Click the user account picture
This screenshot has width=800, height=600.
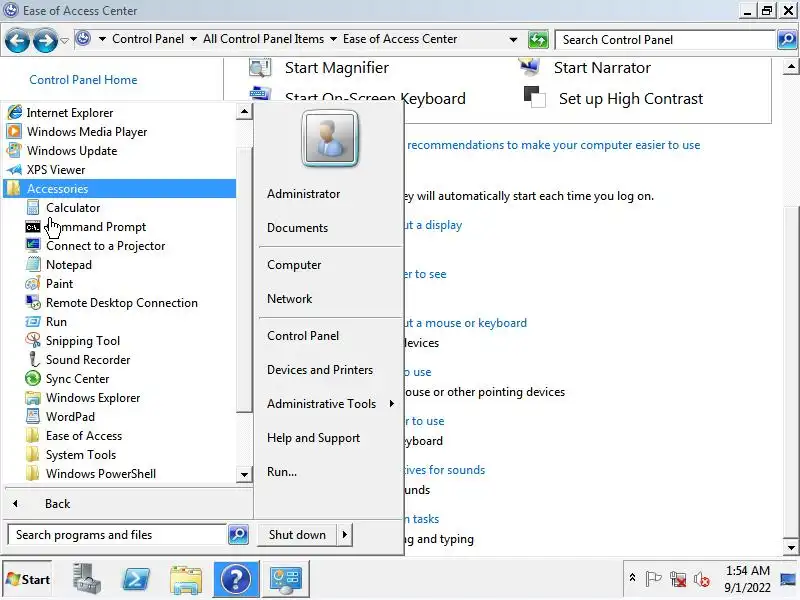(330, 139)
